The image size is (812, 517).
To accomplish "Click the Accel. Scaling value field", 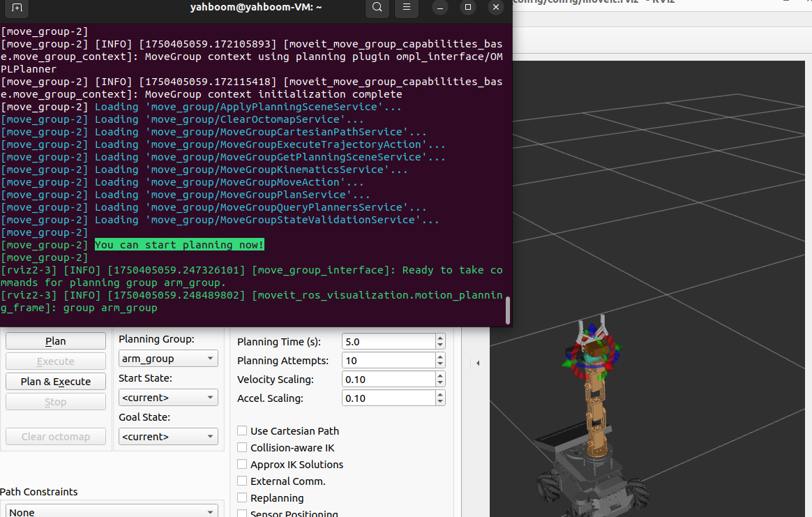I will (389, 398).
